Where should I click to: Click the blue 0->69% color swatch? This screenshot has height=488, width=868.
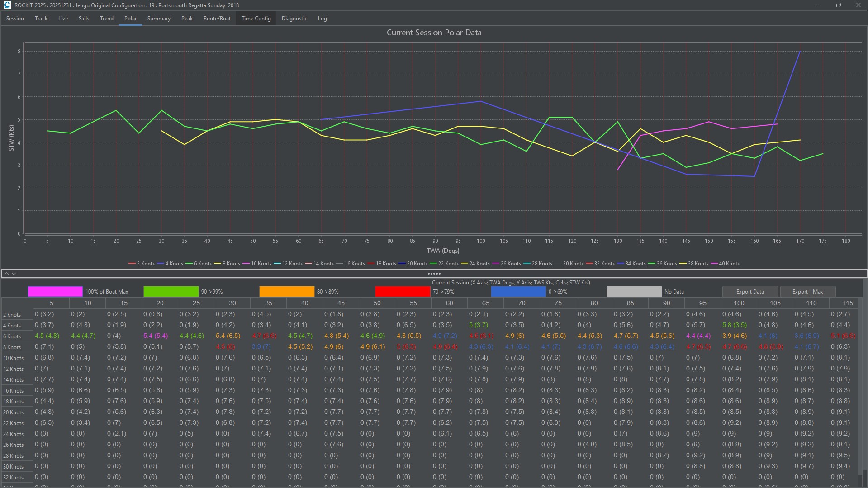pyautogui.click(x=518, y=292)
